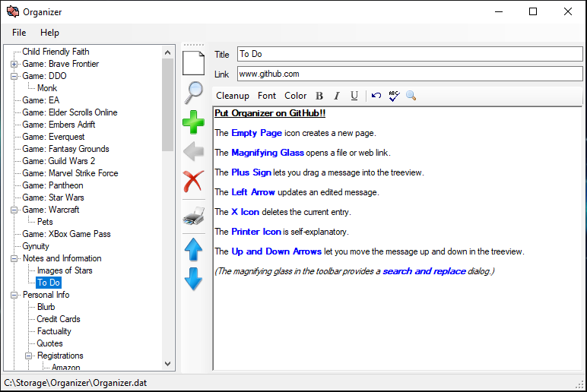Click the window resize grip in status bar
The image size is (587, 392).
tap(580, 384)
